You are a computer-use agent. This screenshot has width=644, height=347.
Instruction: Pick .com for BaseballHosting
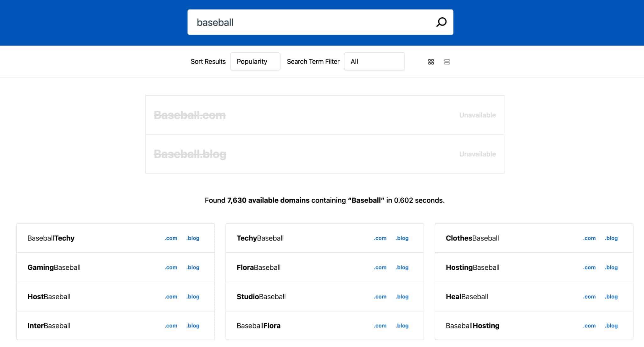point(589,326)
